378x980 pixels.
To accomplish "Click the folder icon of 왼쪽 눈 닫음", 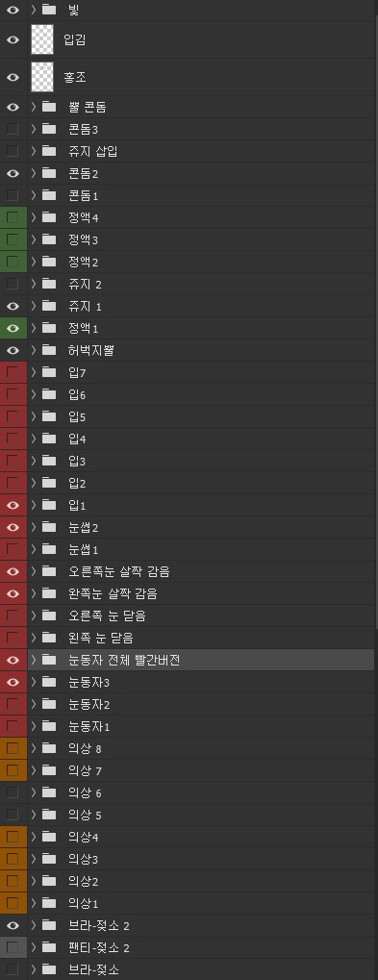I will 49,639.
